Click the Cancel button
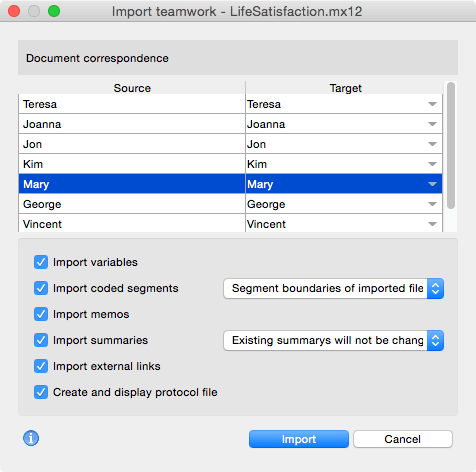 [403, 439]
